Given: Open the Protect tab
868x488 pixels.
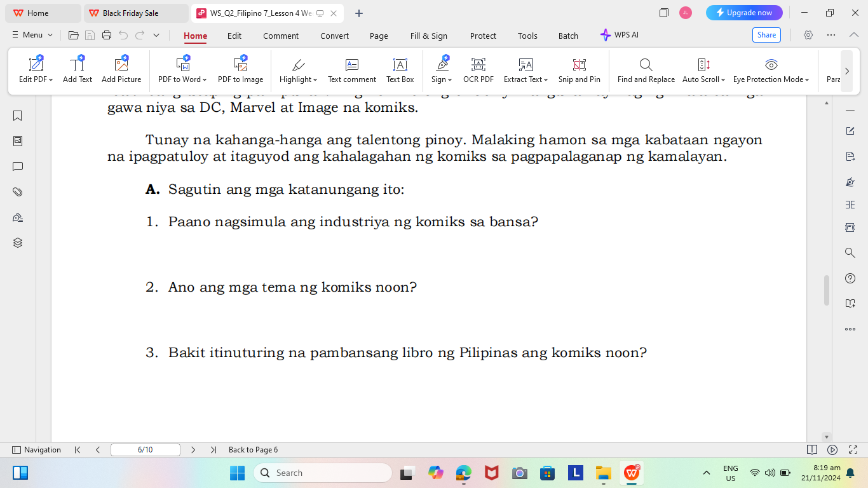Looking at the screenshot, I should click(483, 36).
